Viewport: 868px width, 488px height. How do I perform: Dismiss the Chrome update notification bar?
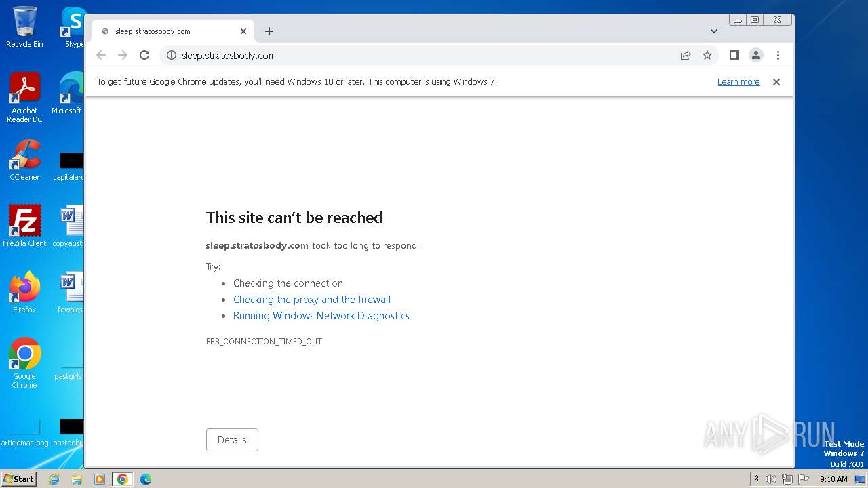click(x=776, y=82)
